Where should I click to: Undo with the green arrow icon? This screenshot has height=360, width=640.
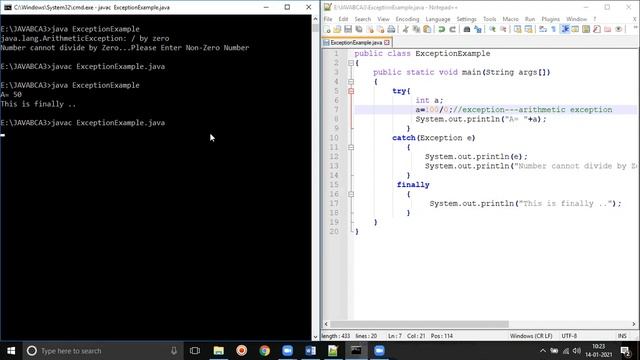[442, 29]
